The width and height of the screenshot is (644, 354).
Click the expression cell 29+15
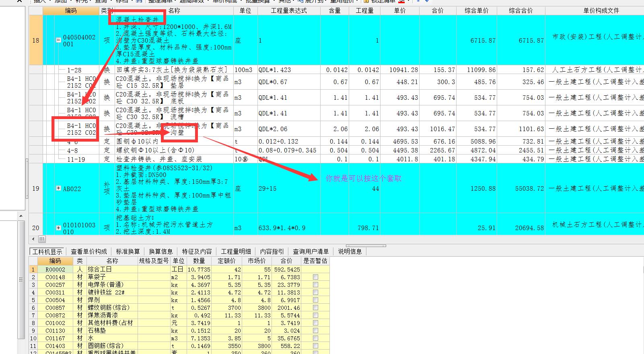click(x=289, y=188)
